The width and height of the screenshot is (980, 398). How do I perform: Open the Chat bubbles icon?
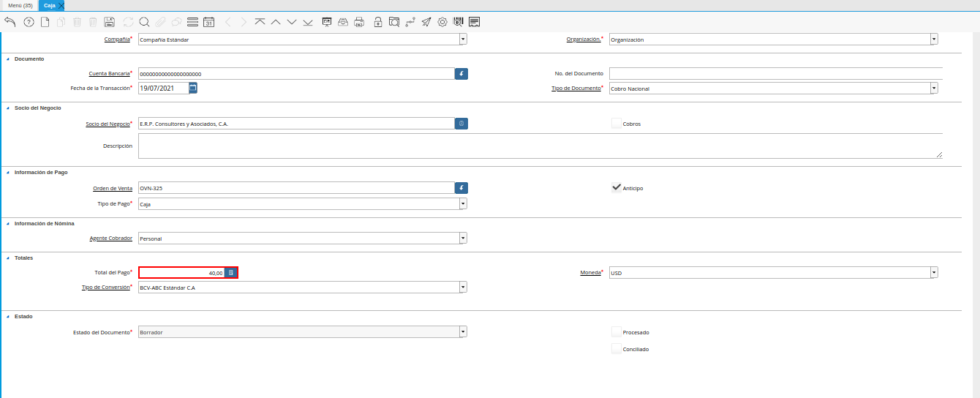point(176,22)
